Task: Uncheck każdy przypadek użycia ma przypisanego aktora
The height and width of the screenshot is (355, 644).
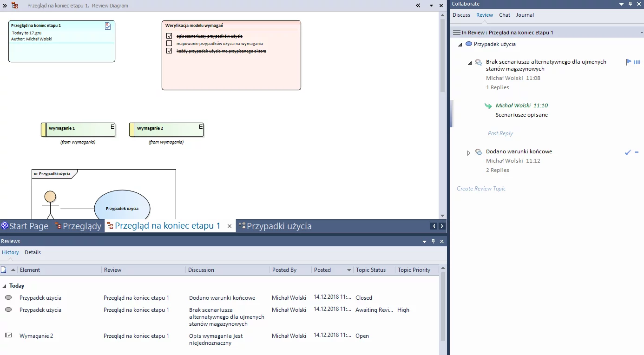Action: [x=170, y=51]
